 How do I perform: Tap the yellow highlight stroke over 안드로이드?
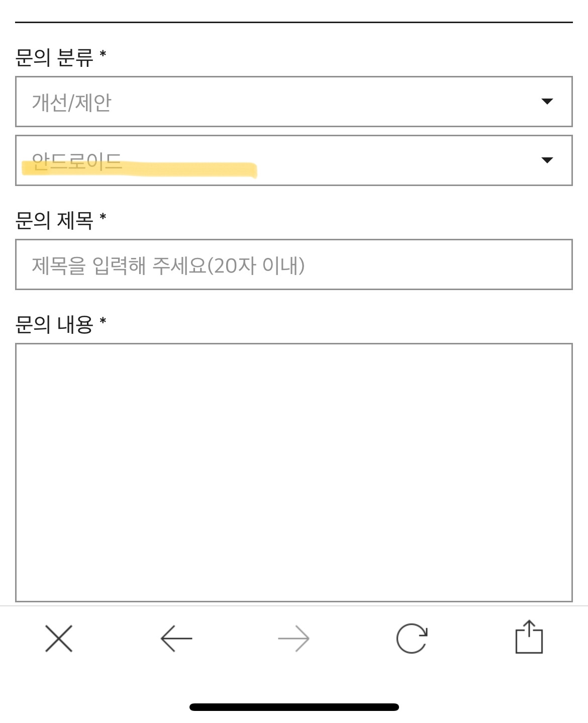pyautogui.click(x=139, y=169)
